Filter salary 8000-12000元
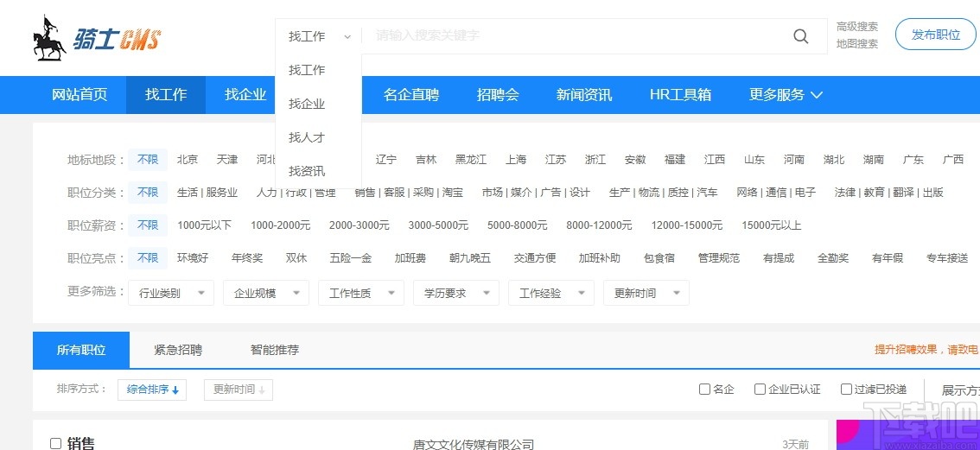The height and width of the screenshot is (450, 980). (599, 225)
